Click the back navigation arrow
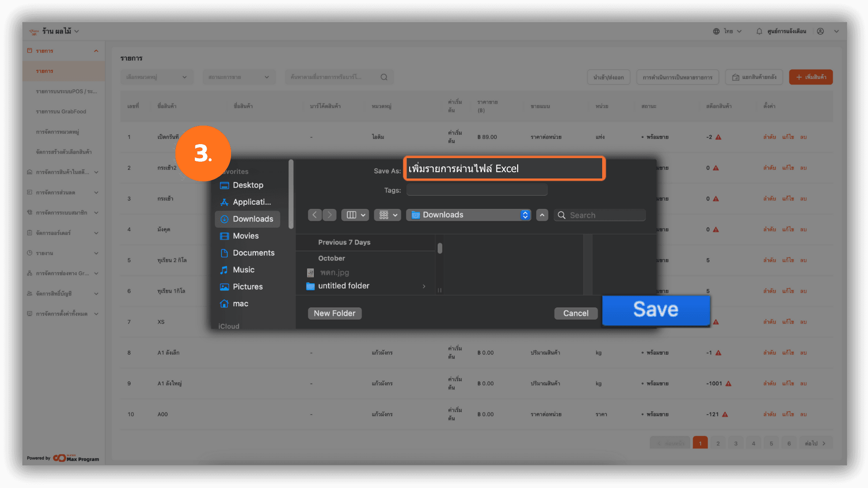868x488 pixels. tap(315, 215)
